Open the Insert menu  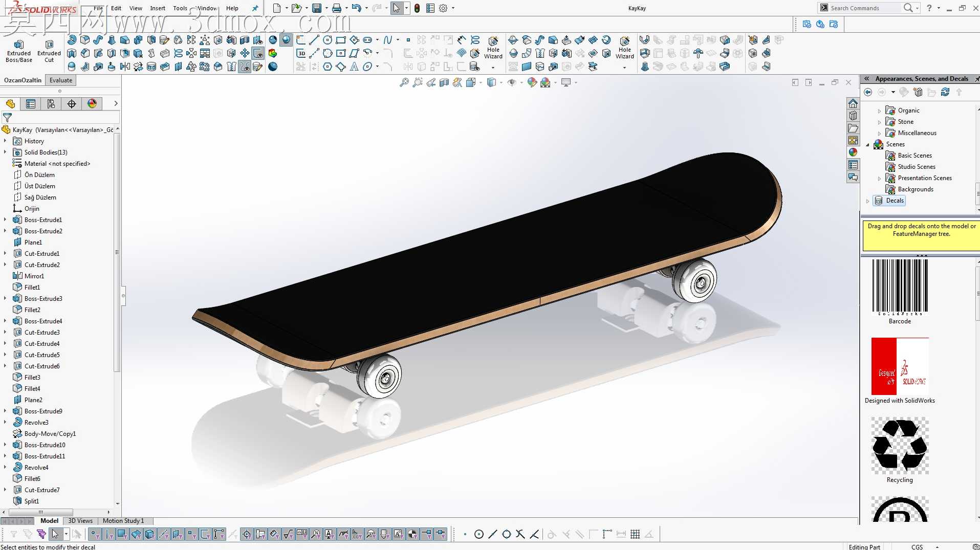point(158,8)
